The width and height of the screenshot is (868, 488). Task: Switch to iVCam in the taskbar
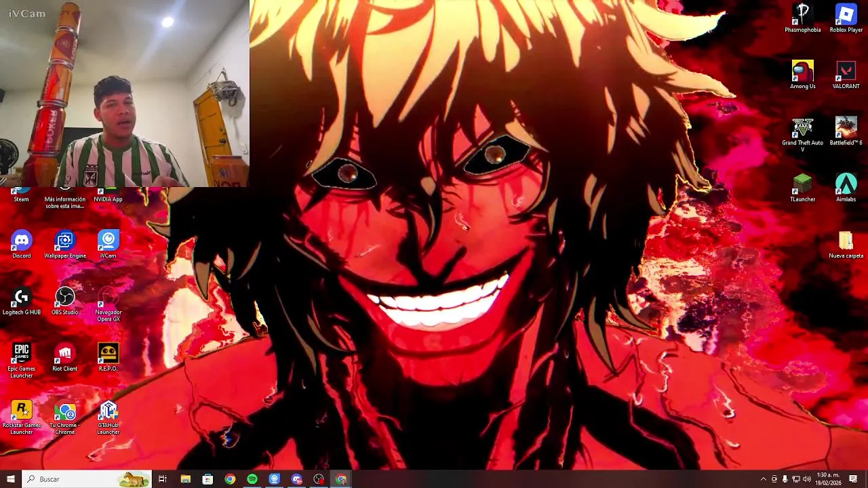pyautogui.click(x=274, y=479)
